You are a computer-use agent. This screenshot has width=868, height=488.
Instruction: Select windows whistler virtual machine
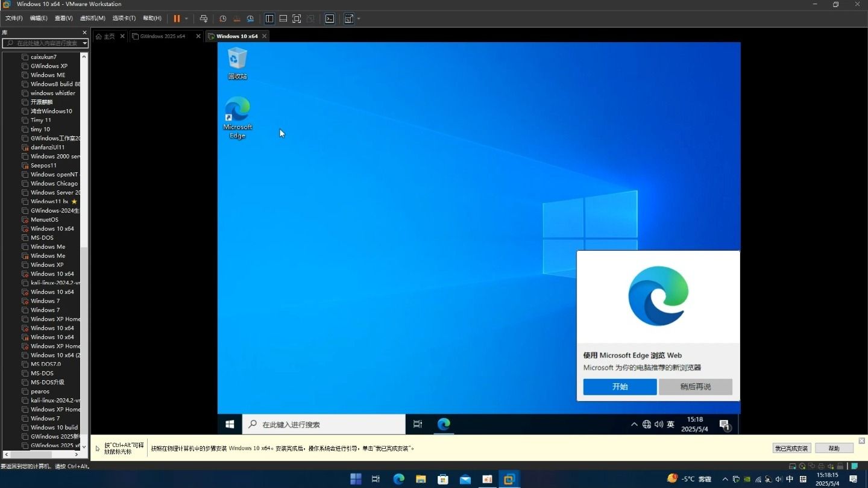pyautogui.click(x=53, y=93)
